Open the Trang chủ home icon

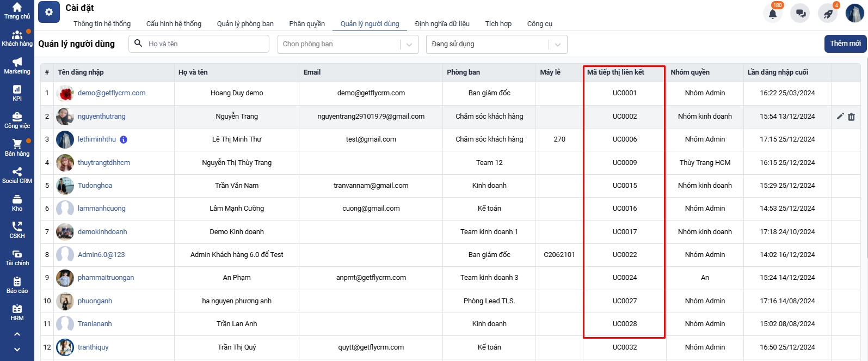pos(17,8)
